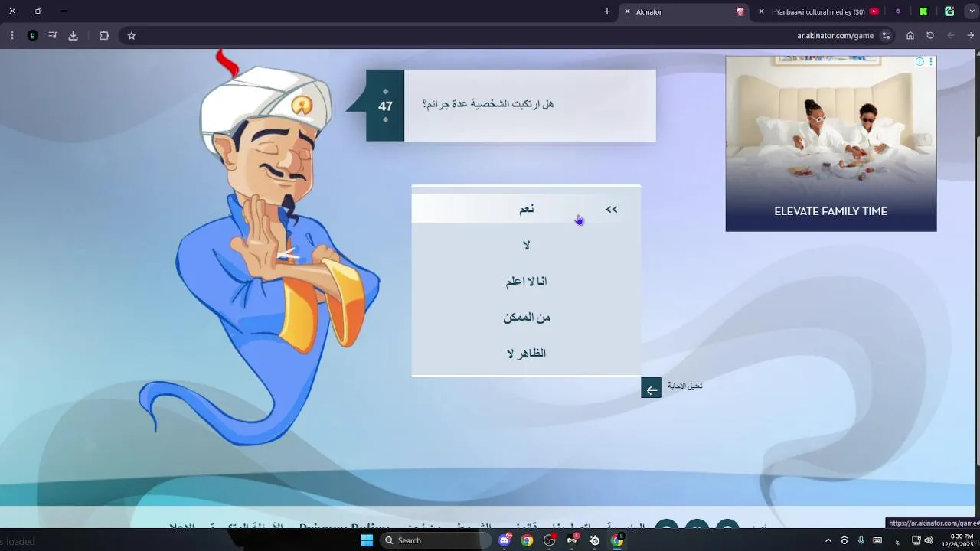Image resolution: width=980 pixels, height=551 pixels.
Task: Open a new browser tab
Action: 607,11
